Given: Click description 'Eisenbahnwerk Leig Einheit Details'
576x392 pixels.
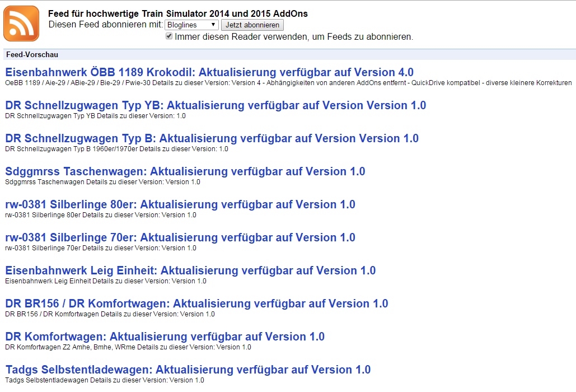Looking at the screenshot, I should (106, 281).
